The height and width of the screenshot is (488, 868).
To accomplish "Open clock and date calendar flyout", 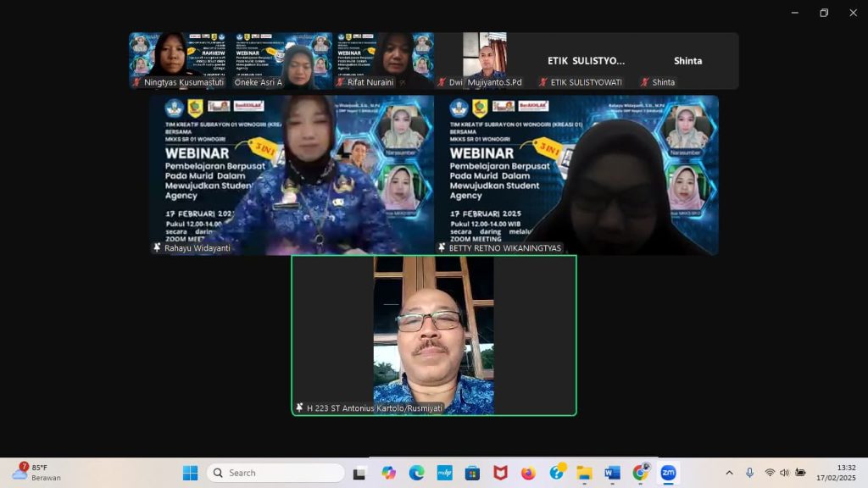I will (x=835, y=473).
